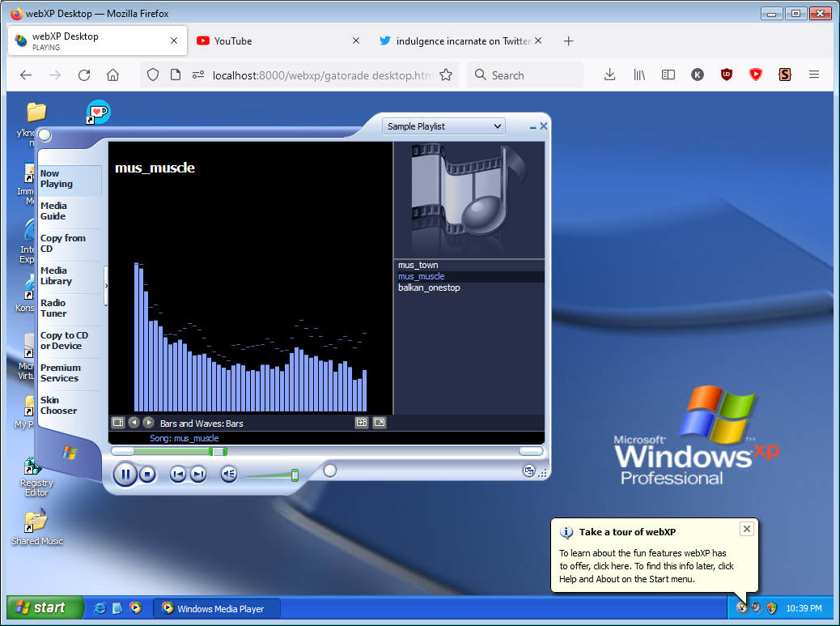Click the volume slider handle
The width and height of the screenshot is (840, 626).
click(295, 475)
